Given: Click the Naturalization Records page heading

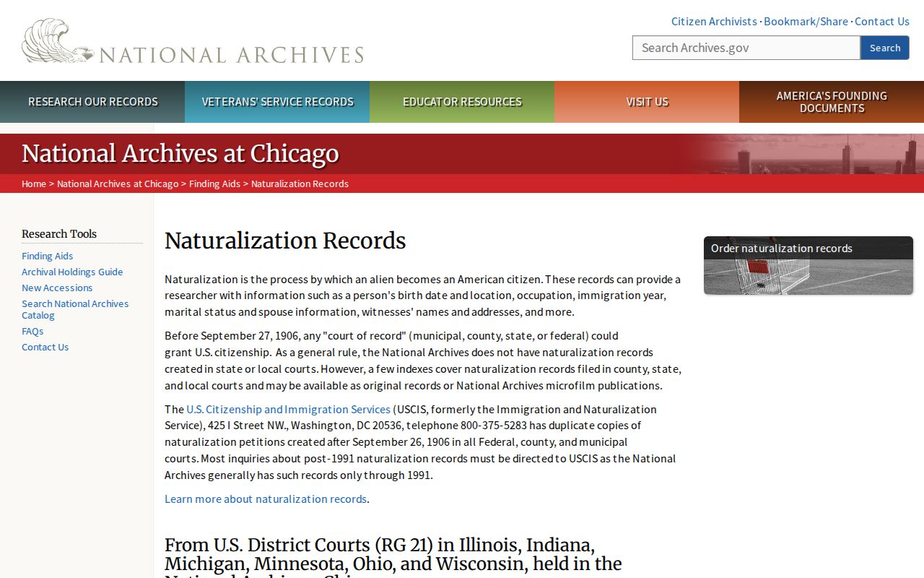Looking at the screenshot, I should point(285,241).
